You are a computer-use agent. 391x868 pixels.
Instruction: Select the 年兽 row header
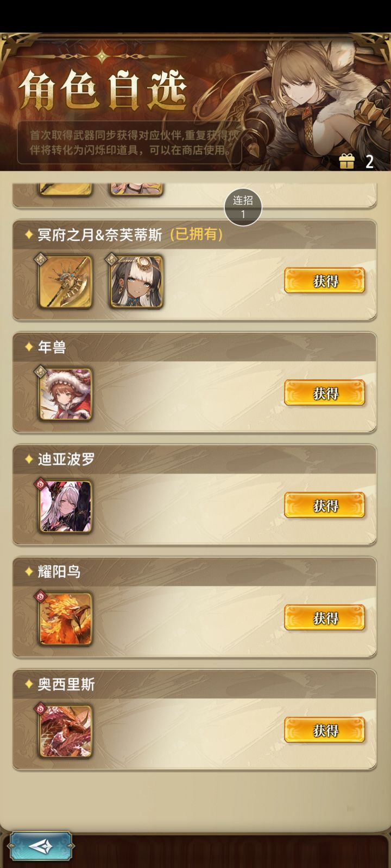tap(194, 347)
